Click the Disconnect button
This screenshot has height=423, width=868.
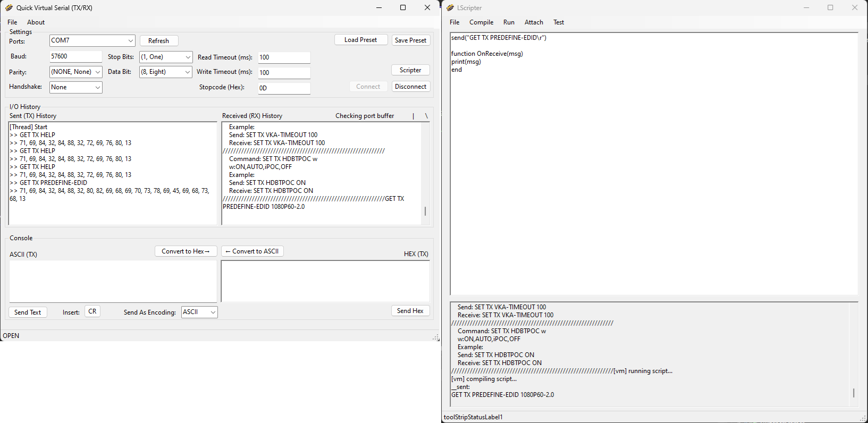click(410, 87)
